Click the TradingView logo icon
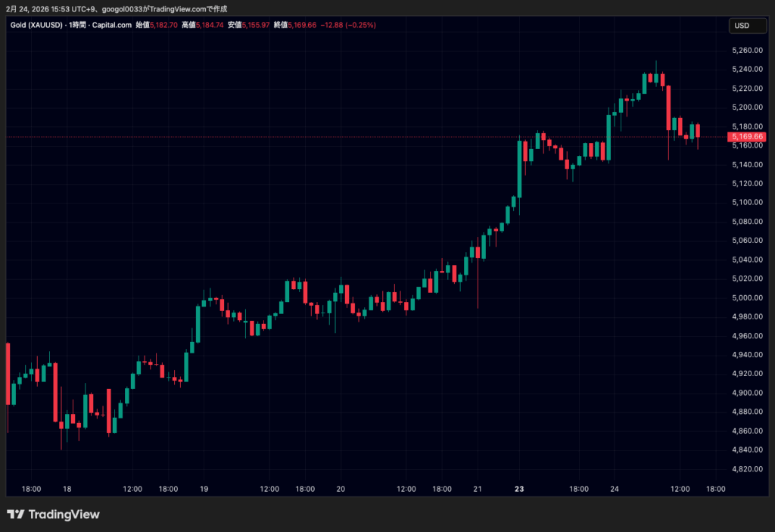The width and height of the screenshot is (775, 532). (x=14, y=515)
